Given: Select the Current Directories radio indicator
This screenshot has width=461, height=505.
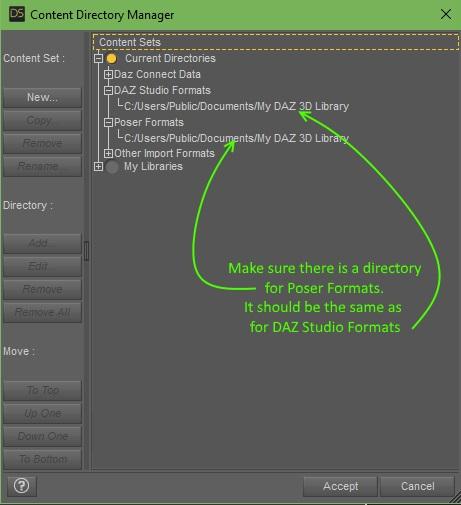Looking at the screenshot, I should tap(112, 59).
